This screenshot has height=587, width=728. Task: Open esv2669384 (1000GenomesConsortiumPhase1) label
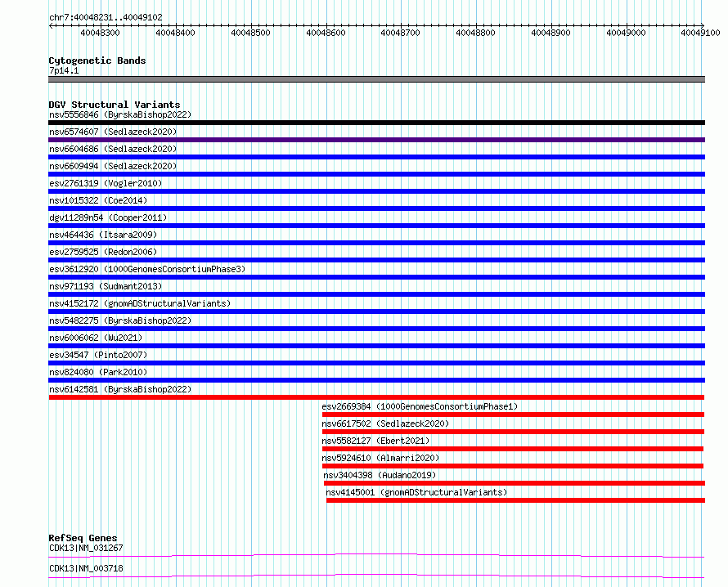(420, 406)
